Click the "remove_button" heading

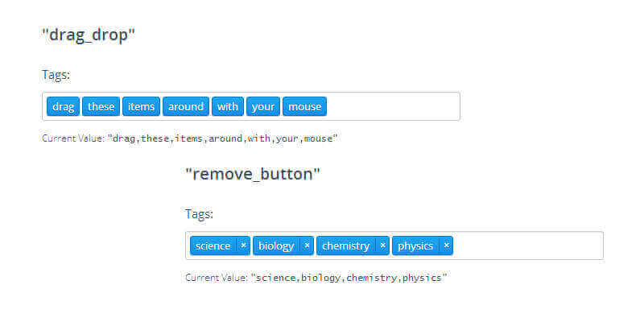[x=253, y=174]
